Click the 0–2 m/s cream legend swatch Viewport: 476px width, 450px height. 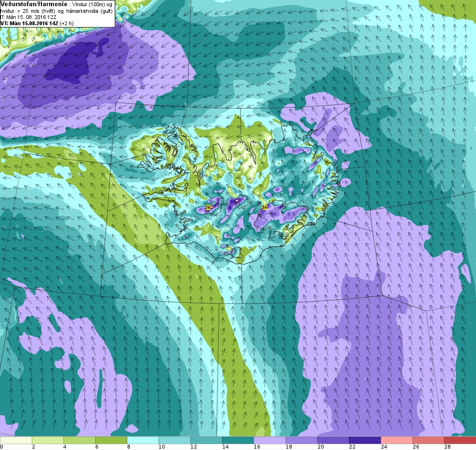point(16,440)
